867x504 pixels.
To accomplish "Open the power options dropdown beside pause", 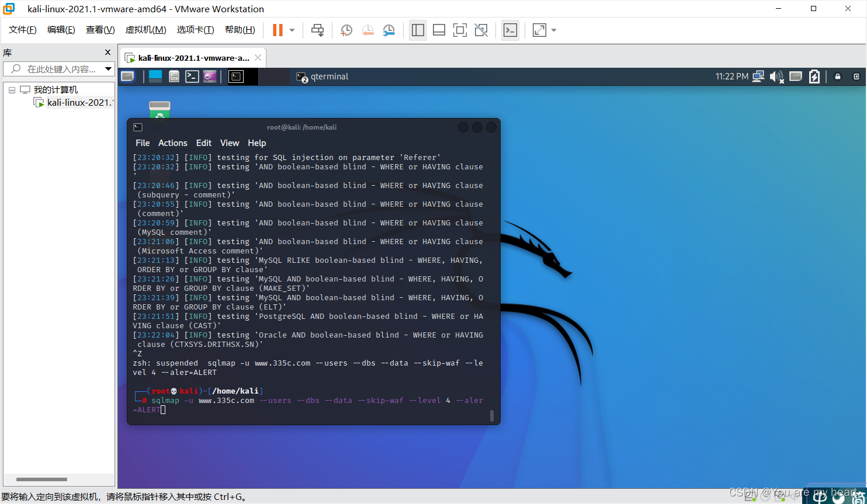I will 292,30.
